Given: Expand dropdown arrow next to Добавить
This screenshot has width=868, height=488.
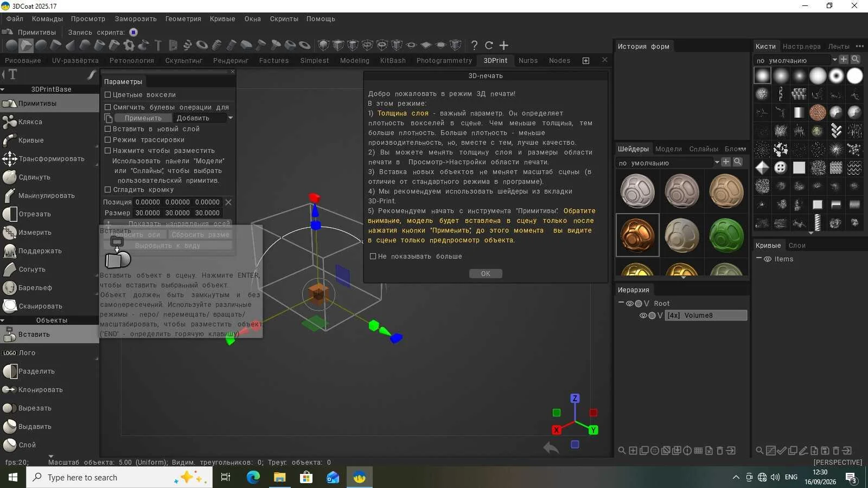Looking at the screenshot, I should [231, 118].
